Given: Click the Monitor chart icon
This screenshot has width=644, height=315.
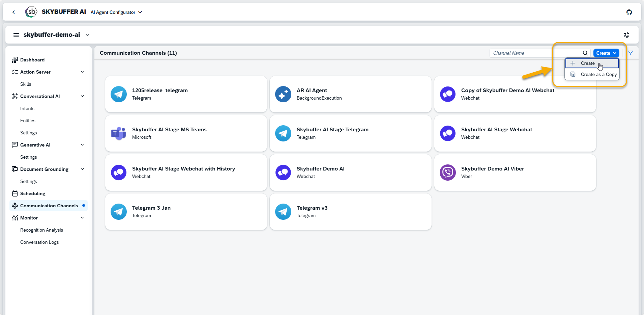Looking at the screenshot, I should [14, 218].
